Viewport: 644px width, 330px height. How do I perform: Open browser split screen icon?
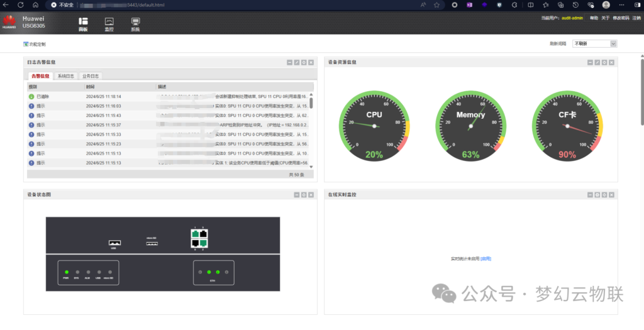click(531, 5)
